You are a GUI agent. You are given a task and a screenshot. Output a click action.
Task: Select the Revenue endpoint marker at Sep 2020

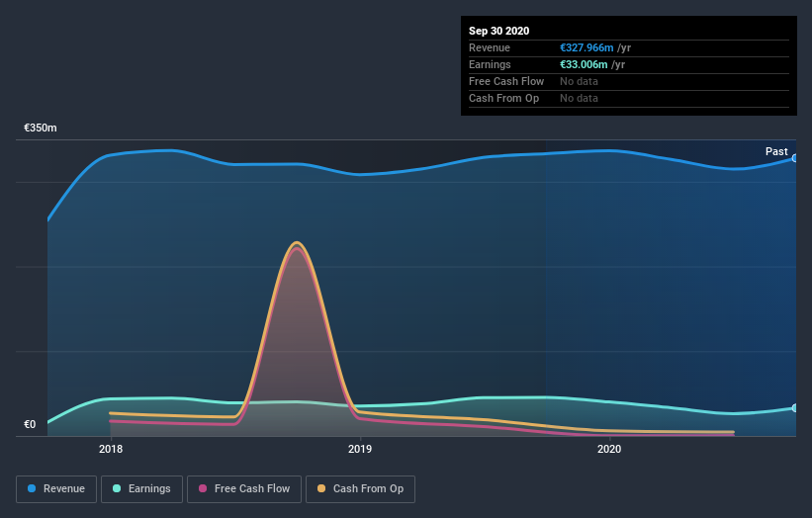pyautogui.click(x=795, y=158)
